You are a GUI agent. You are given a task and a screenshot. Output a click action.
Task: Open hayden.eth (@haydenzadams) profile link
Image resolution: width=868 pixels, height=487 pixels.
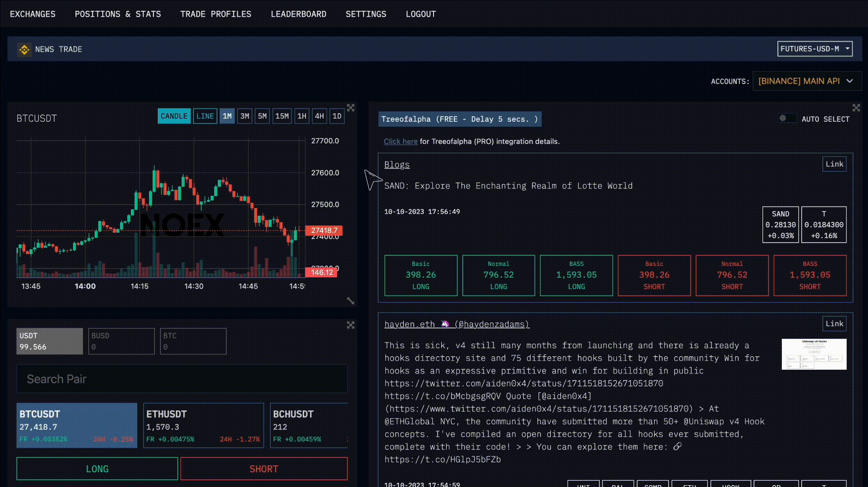tap(457, 324)
